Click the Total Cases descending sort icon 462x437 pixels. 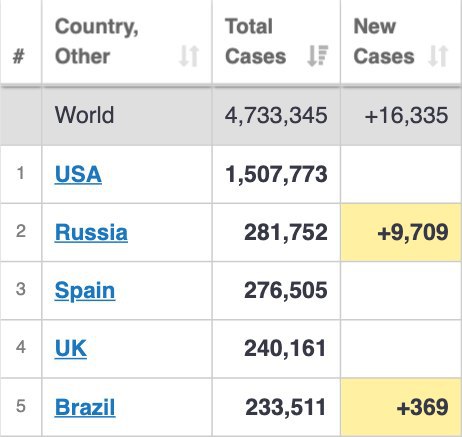click(x=318, y=56)
